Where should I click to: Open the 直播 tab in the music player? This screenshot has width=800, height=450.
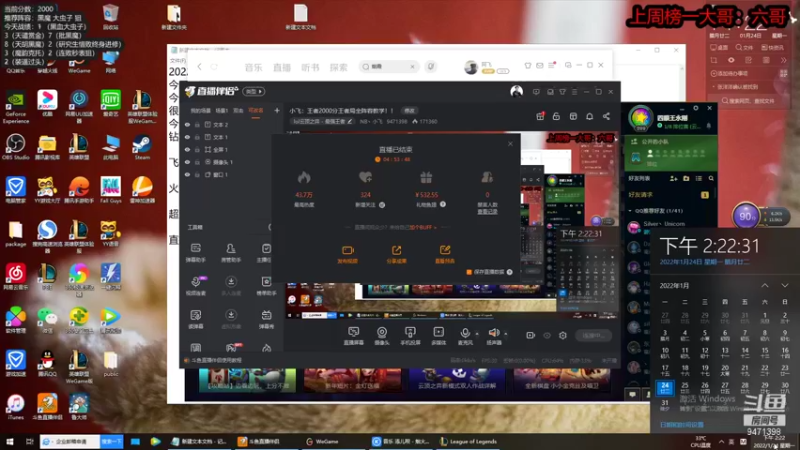[x=282, y=67]
